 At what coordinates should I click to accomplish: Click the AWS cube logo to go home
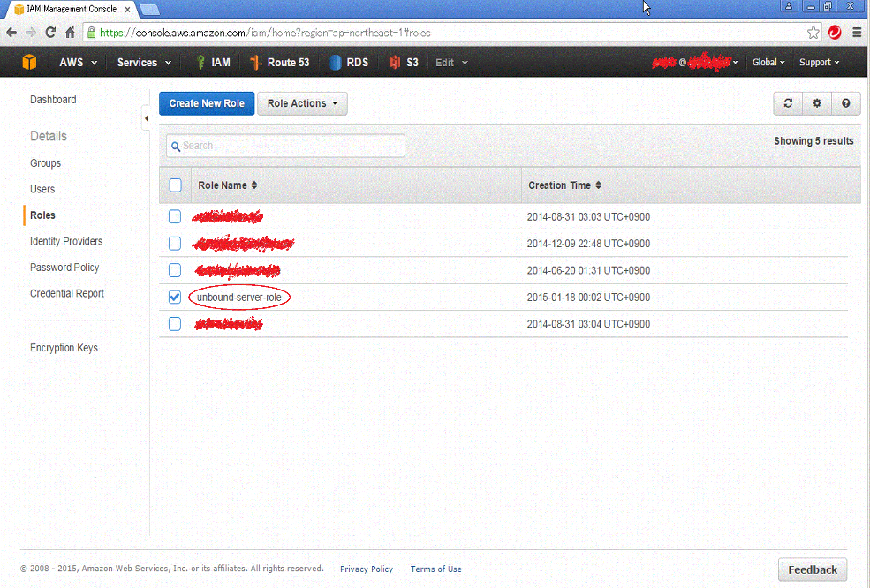pyautogui.click(x=29, y=63)
